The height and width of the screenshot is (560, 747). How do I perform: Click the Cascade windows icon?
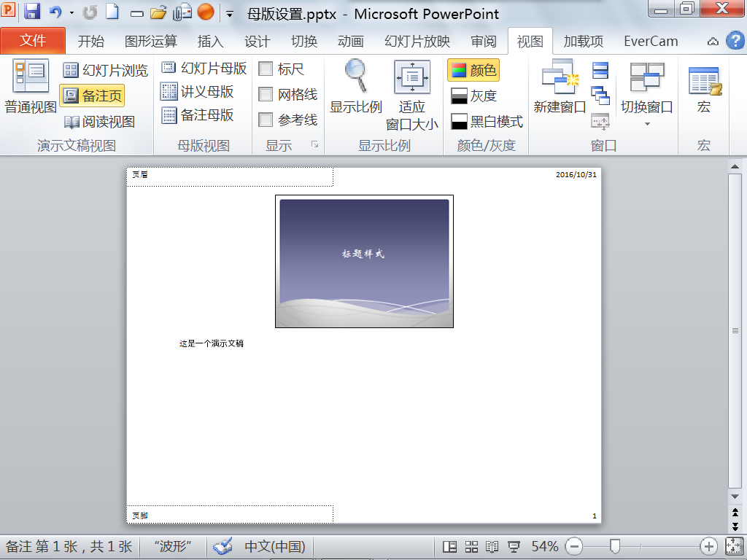(600, 96)
